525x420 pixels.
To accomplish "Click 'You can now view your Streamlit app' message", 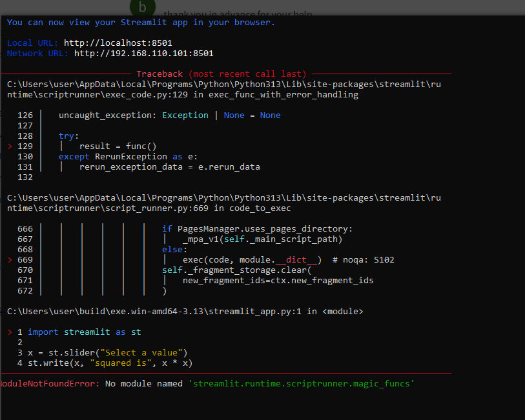I will [x=141, y=23].
